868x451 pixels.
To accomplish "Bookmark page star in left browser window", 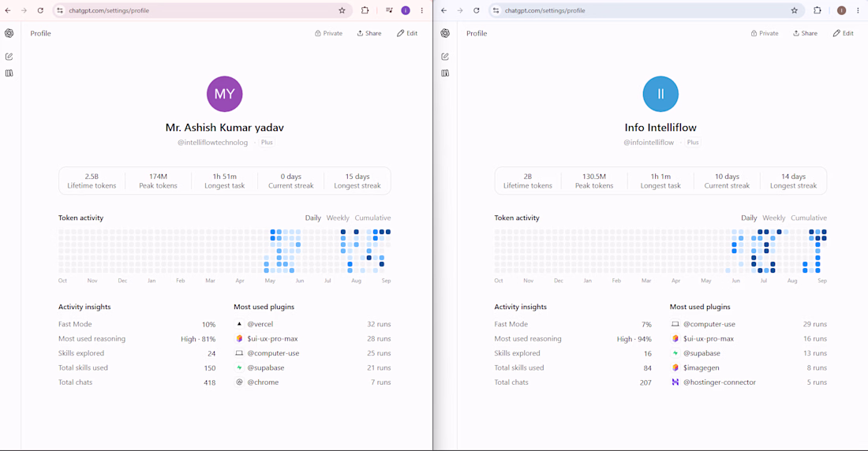I will click(x=342, y=10).
